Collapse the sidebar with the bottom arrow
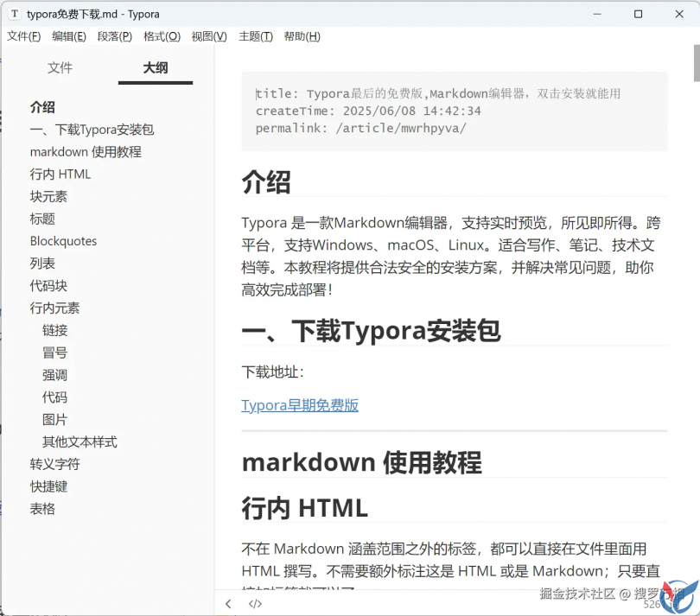 [228, 604]
